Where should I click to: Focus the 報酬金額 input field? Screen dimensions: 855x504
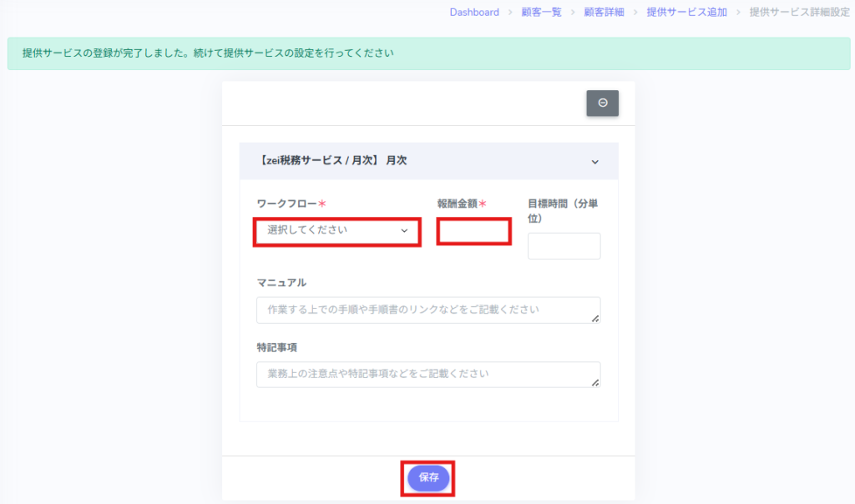pyautogui.click(x=473, y=231)
